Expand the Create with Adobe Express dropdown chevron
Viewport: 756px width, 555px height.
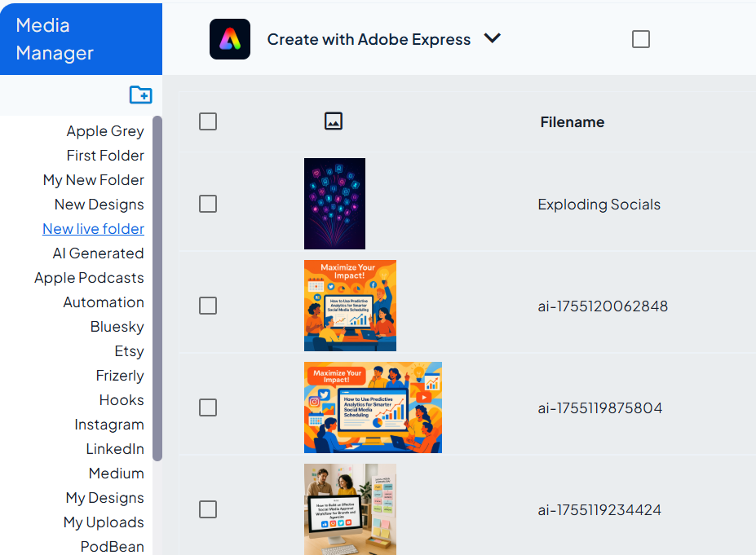click(492, 38)
